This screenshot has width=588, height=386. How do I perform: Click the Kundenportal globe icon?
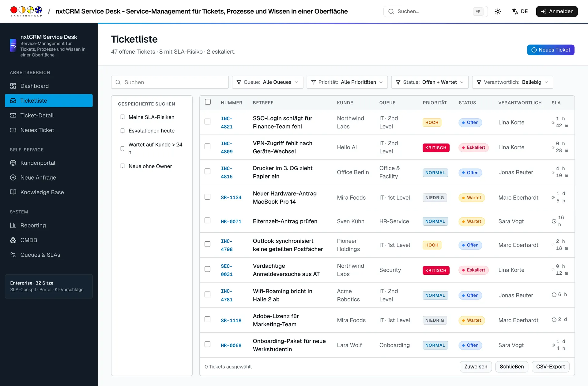click(x=13, y=163)
